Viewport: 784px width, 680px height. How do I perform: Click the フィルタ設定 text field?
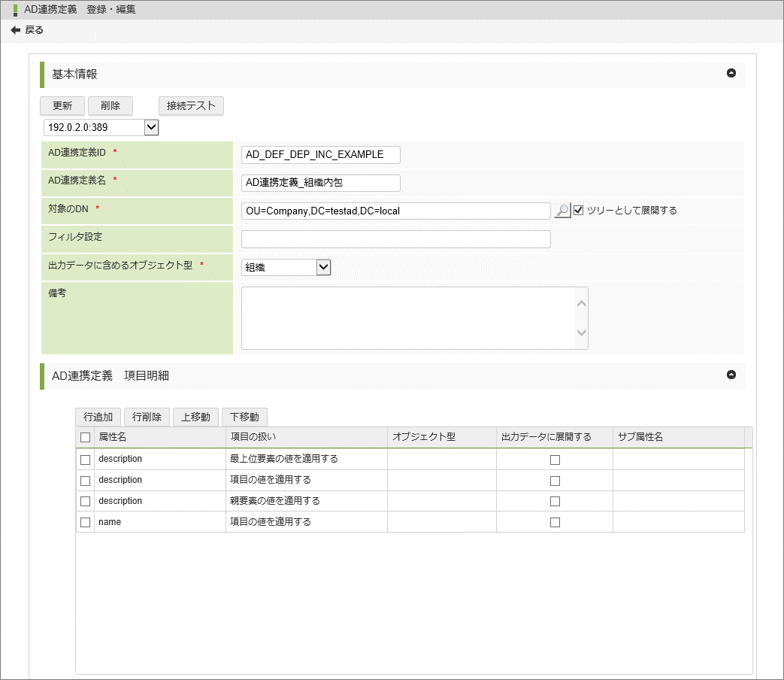pos(395,239)
